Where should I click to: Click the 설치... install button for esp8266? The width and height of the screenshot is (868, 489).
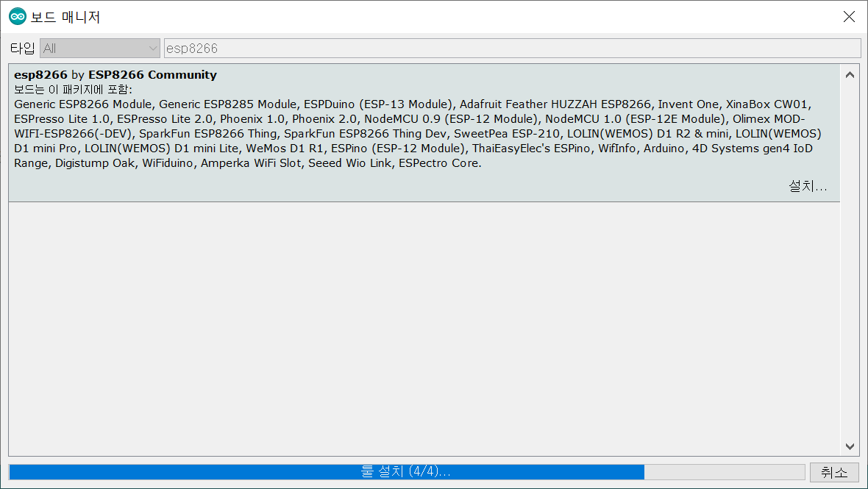(808, 187)
